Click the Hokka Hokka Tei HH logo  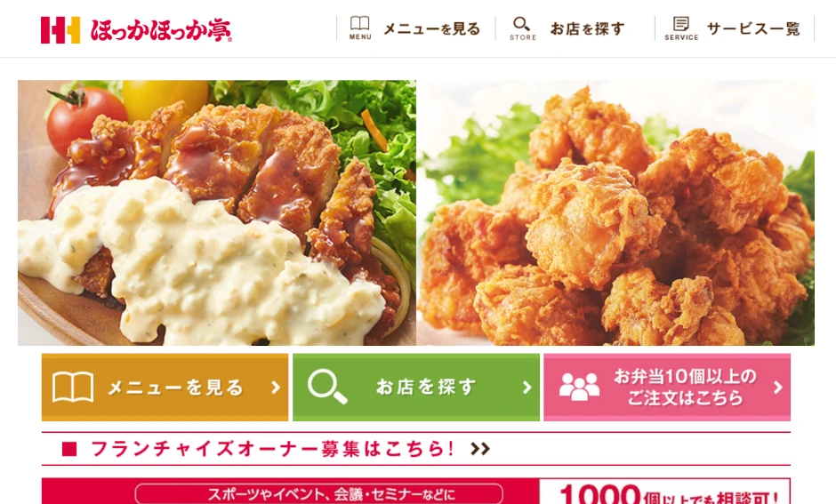(60, 30)
